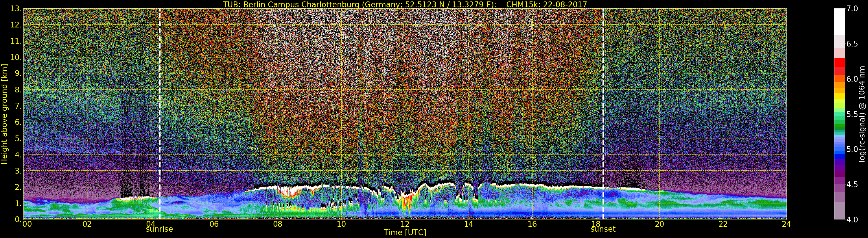Select the white dashed sunrise line
Image resolution: width=868 pixels, height=238 pixels.
[160, 114]
